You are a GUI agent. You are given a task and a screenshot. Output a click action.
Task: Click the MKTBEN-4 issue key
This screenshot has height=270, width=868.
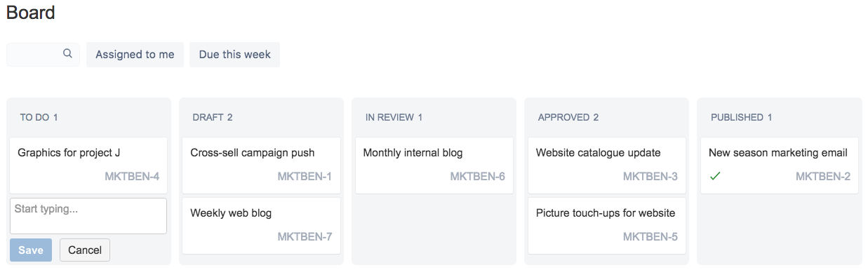point(132,177)
